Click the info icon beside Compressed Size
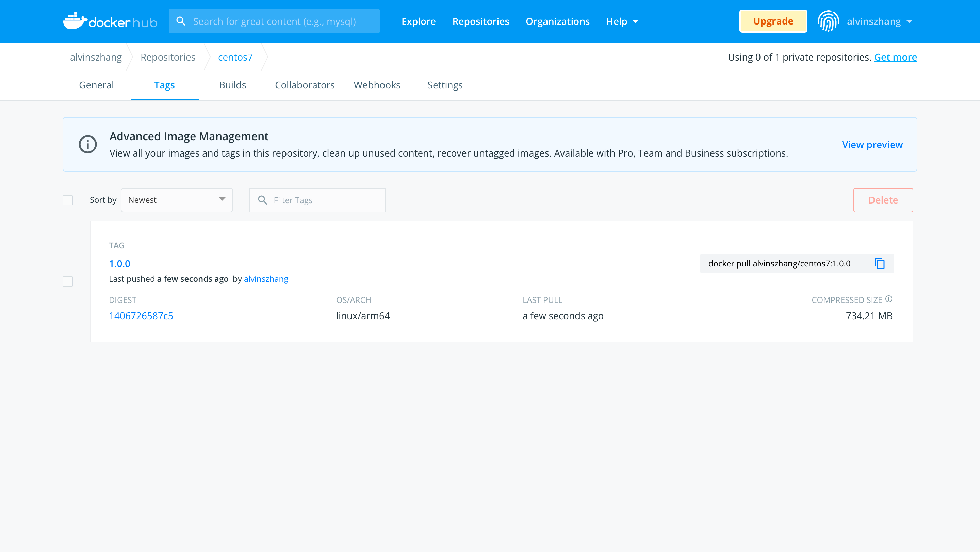The height and width of the screenshot is (552, 980). coord(889,299)
